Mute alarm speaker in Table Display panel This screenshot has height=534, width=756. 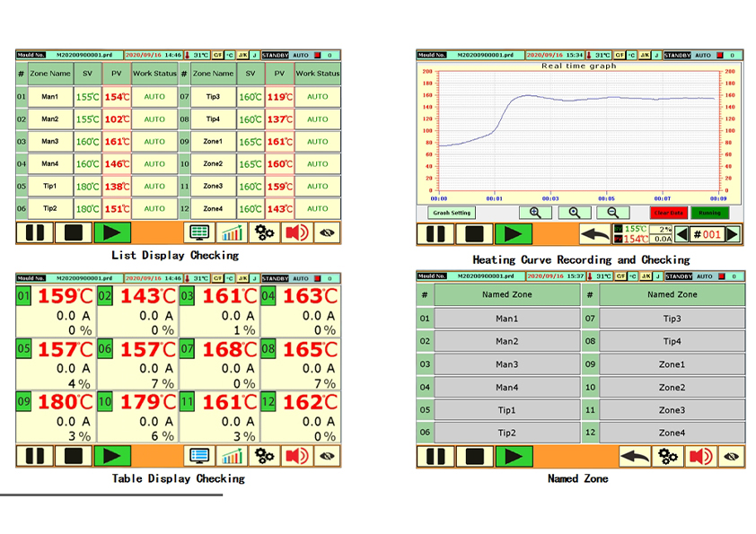pos(296,456)
